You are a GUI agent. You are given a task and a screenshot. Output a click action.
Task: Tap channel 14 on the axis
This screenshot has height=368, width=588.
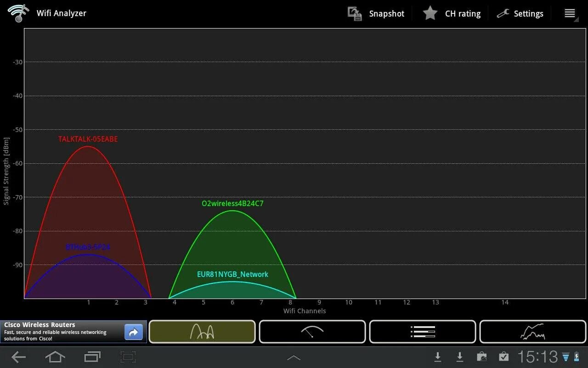tap(505, 302)
